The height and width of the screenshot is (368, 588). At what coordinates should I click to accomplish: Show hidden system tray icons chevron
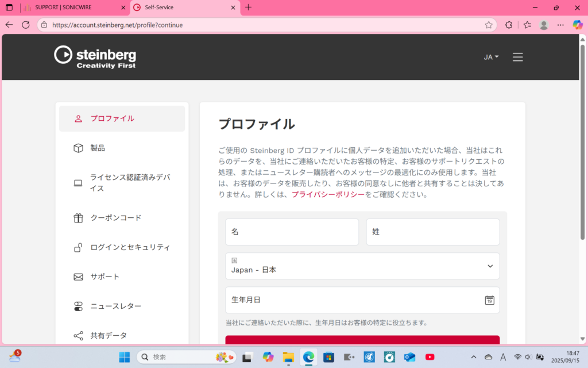pos(473,357)
